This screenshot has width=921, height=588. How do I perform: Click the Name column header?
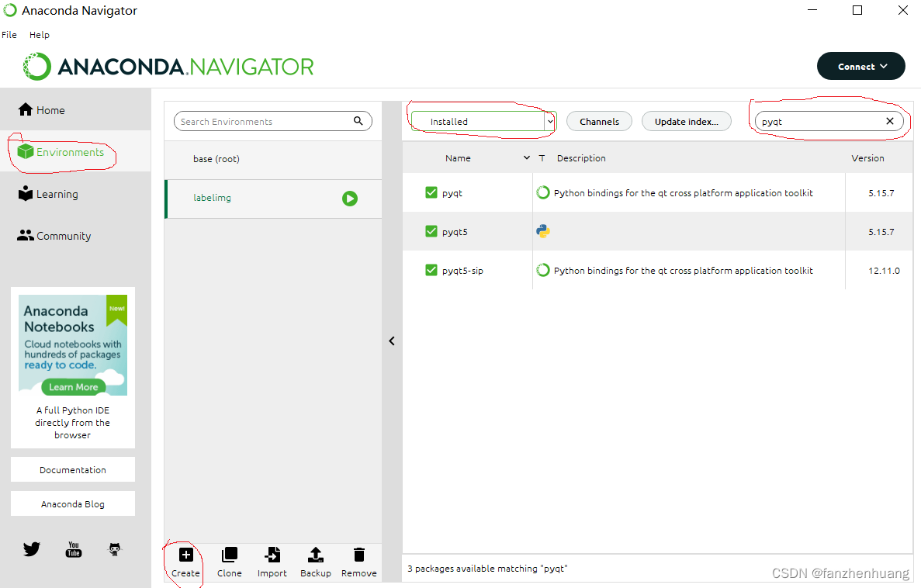coord(458,158)
